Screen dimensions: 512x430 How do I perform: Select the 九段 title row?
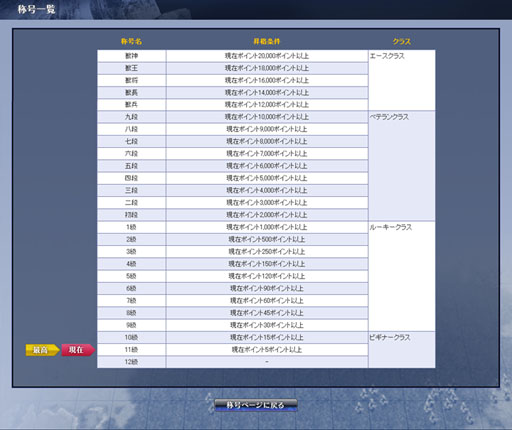click(x=233, y=117)
